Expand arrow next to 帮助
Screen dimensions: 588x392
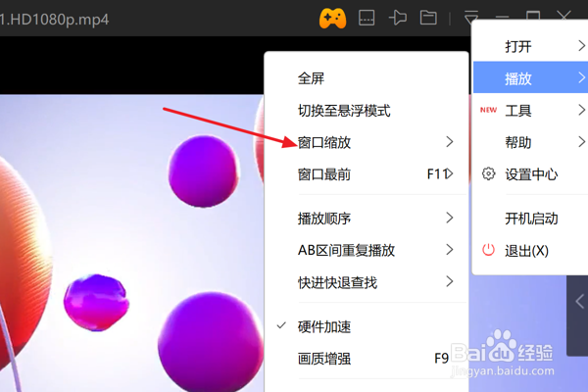(x=581, y=142)
